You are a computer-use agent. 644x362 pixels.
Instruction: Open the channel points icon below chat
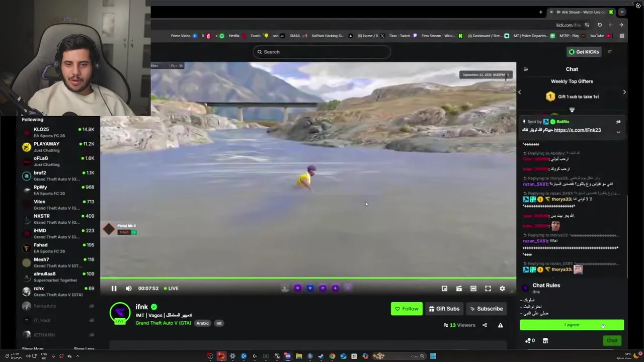[x=530, y=340]
